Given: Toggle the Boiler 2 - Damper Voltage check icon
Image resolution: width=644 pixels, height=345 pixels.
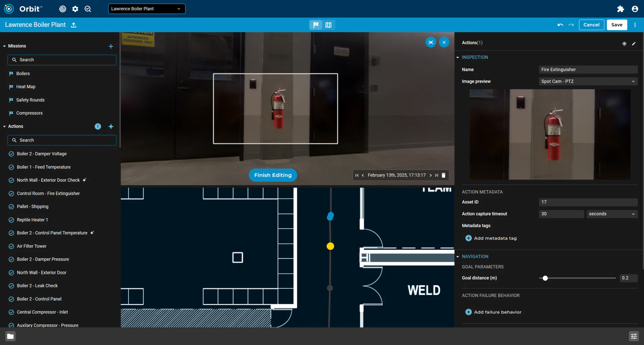Looking at the screenshot, I should click(x=11, y=154).
